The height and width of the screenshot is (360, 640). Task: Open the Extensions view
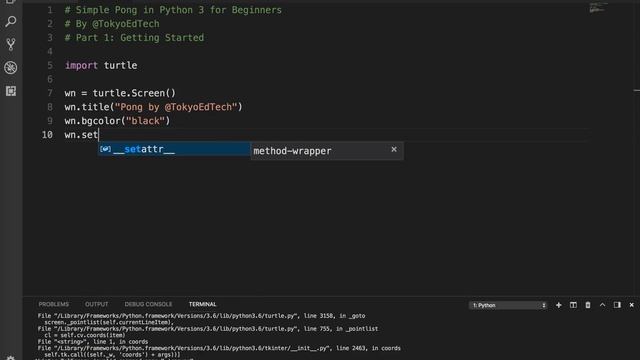coord(11,91)
